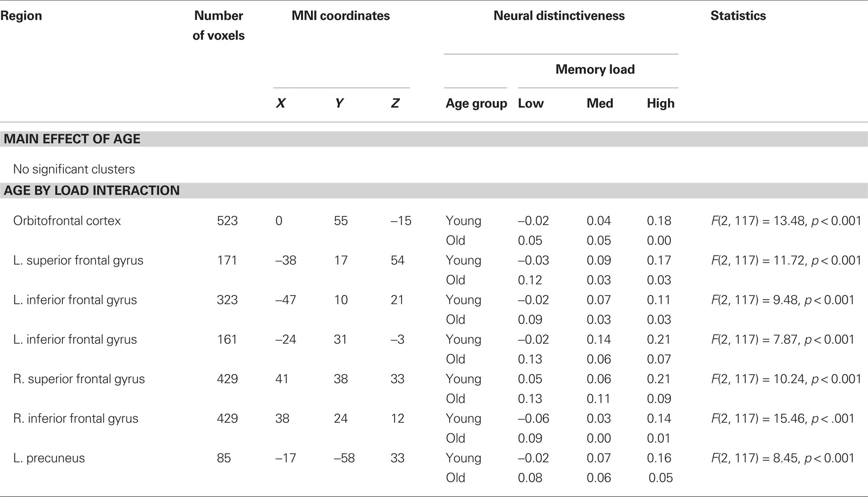Select Young High value 0.18 for Orbitofrontal cortex
This screenshot has width=868, height=497.
659,221
